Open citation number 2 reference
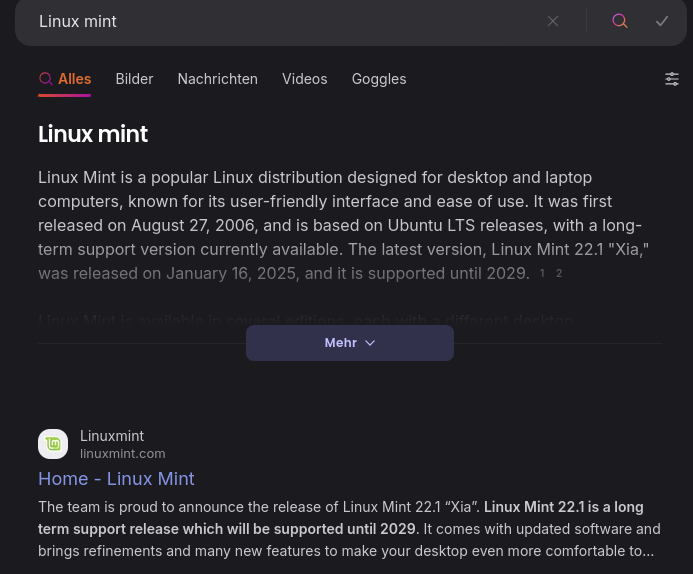Image resolution: width=693 pixels, height=574 pixels. (559, 273)
